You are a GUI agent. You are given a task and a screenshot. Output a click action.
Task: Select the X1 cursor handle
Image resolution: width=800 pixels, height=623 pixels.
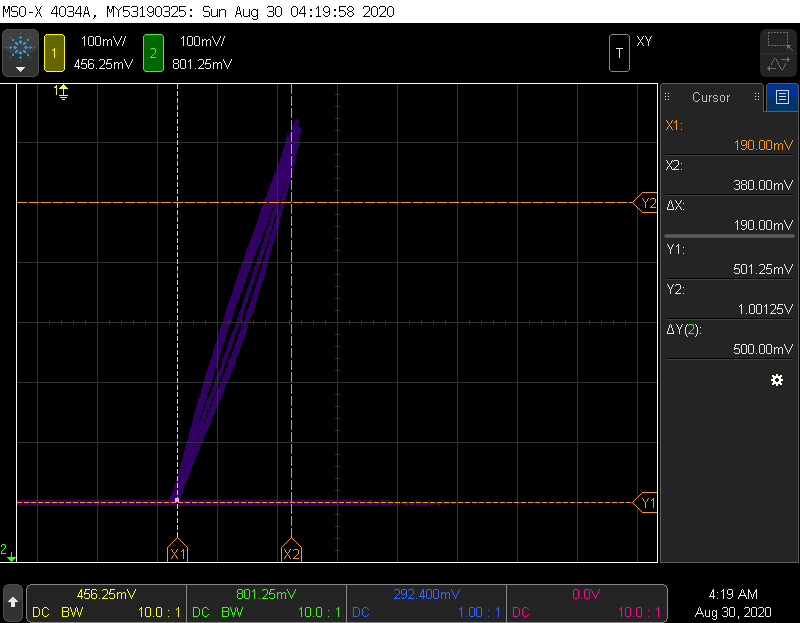(x=177, y=552)
